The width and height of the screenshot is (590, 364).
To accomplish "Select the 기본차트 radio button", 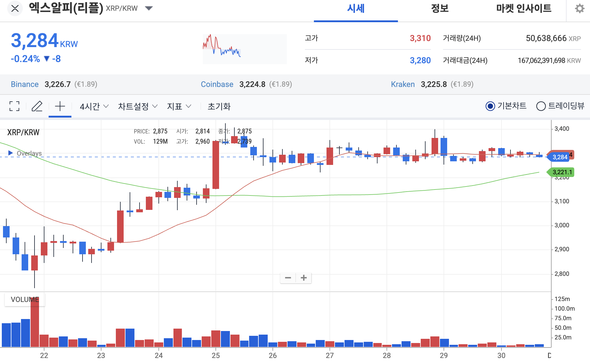I will pos(490,106).
